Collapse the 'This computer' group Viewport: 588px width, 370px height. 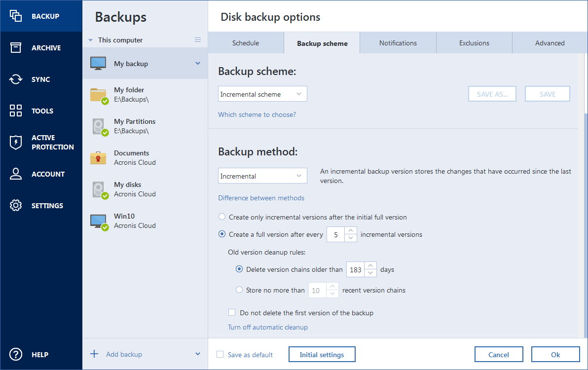[90, 40]
